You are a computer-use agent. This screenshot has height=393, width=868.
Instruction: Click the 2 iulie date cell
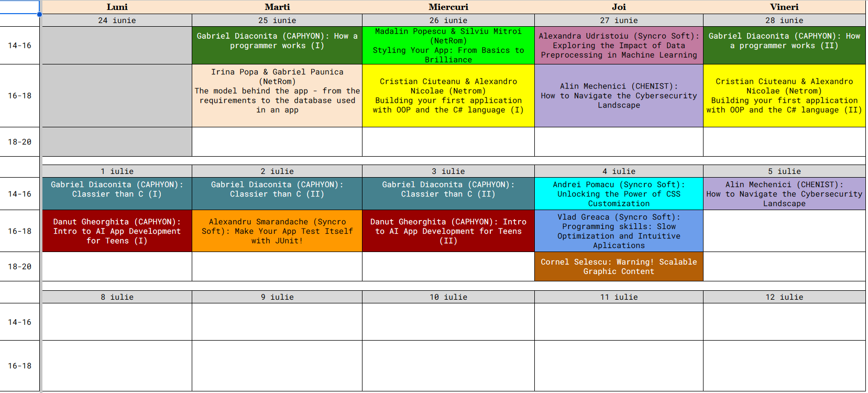pos(277,171)
